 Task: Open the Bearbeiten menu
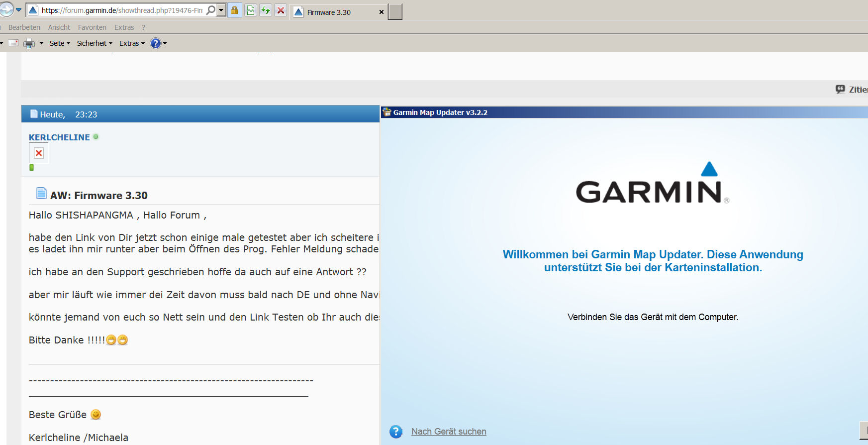[24, 27]
